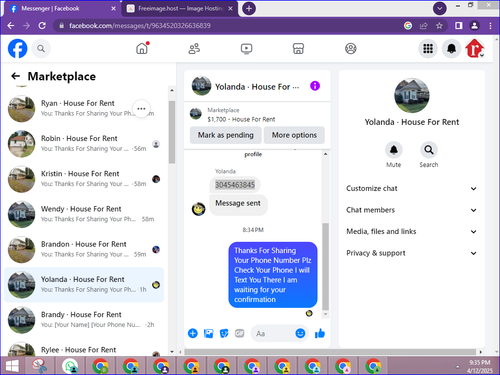Mute the Yolanda conversation
Viewport: 500px width, 375px height.
pos(394,150)
